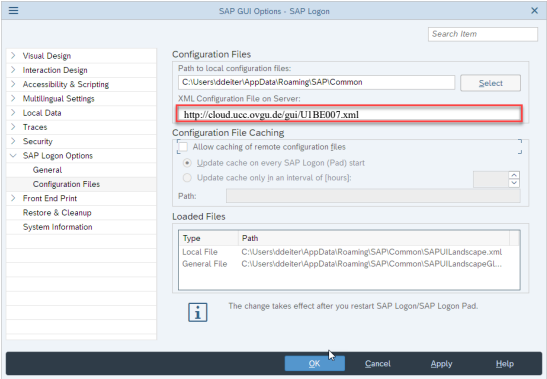This screenshot has width=547, height=379.
Task: Select the Restore & Cleanup item
Action: pyautogui.click(x=57, y=213)
